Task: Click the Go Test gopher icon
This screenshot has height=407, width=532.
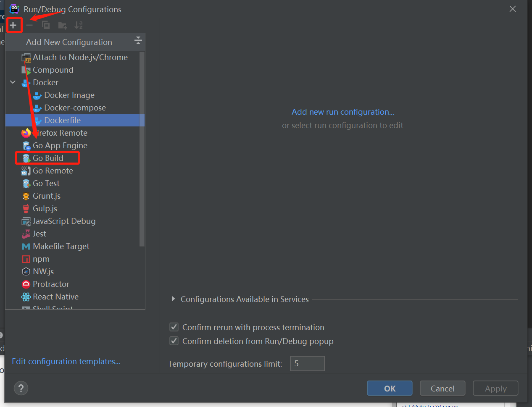Action: click(x=26, y=184)
